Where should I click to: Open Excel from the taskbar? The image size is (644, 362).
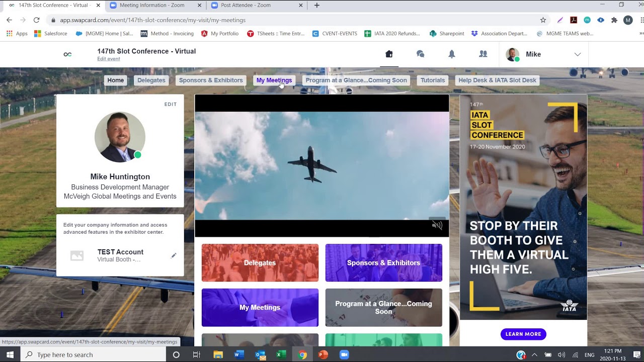[x=281, y=354]
